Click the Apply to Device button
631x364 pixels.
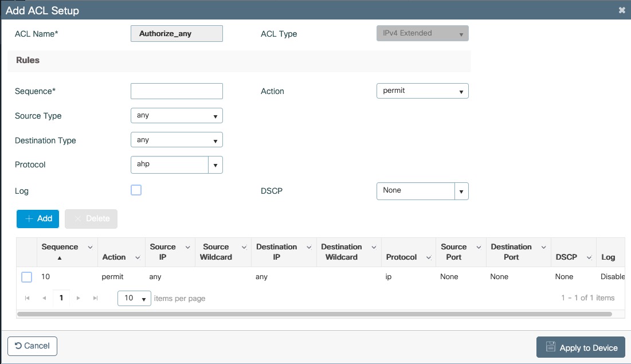581,347
